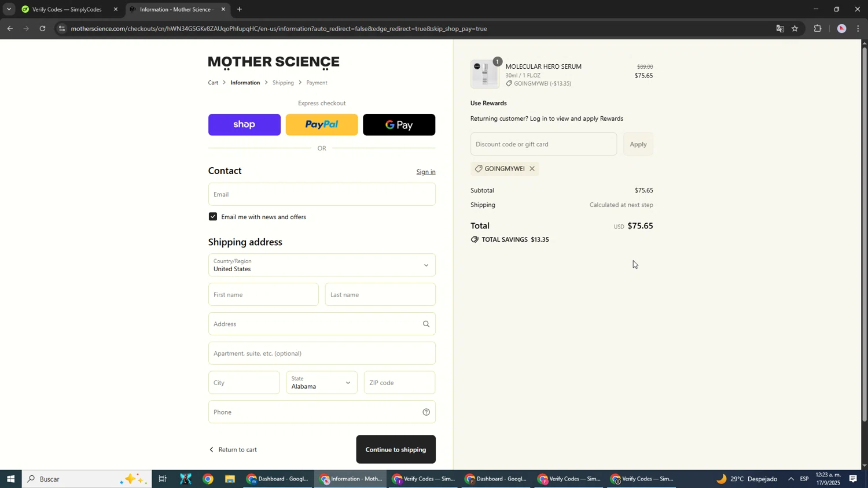This screenshot has height=488, width=868.
Task: Click the taskbar Buscar search box
Action: click(x=87, y=479)
